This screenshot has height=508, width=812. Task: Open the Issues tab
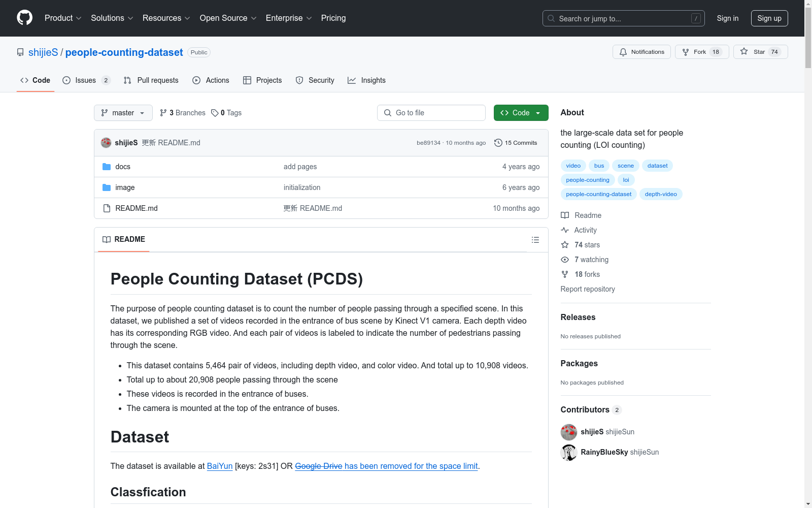86,80
